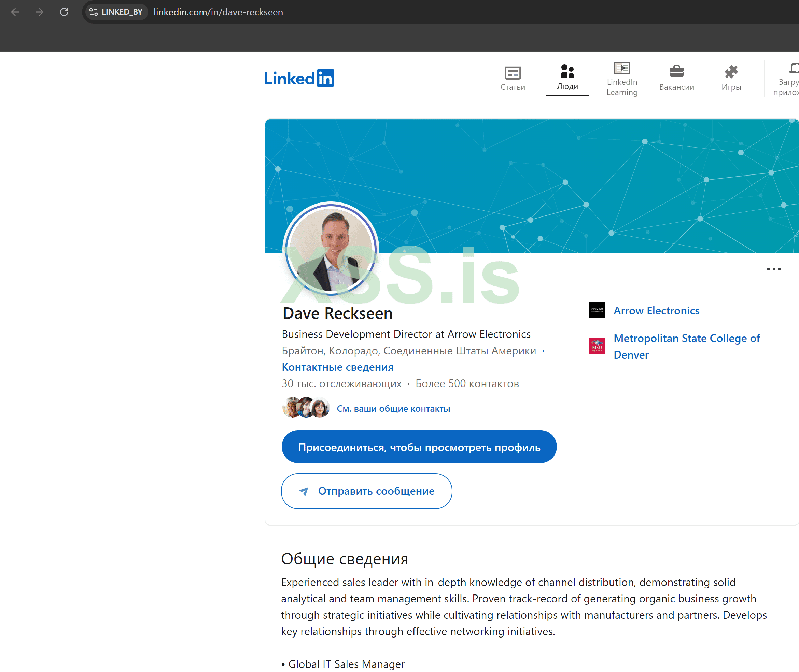The height and width of the screenshot is (672, 799).
Task: Click the Arrow Electronics logo icon
Action: click(x=597, y=310)
